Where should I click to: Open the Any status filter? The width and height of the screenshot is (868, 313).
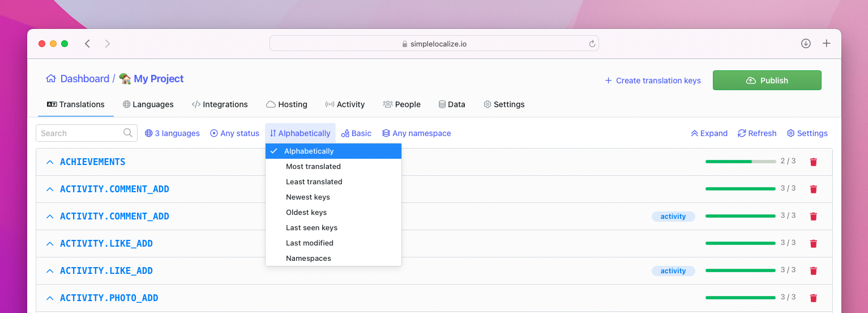coord(234,133)
